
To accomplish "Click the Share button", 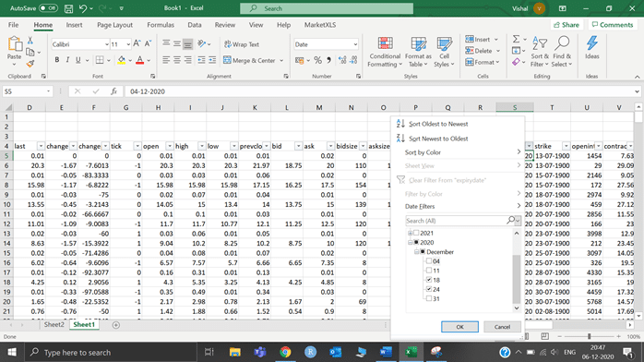I will tap(566, 25).
